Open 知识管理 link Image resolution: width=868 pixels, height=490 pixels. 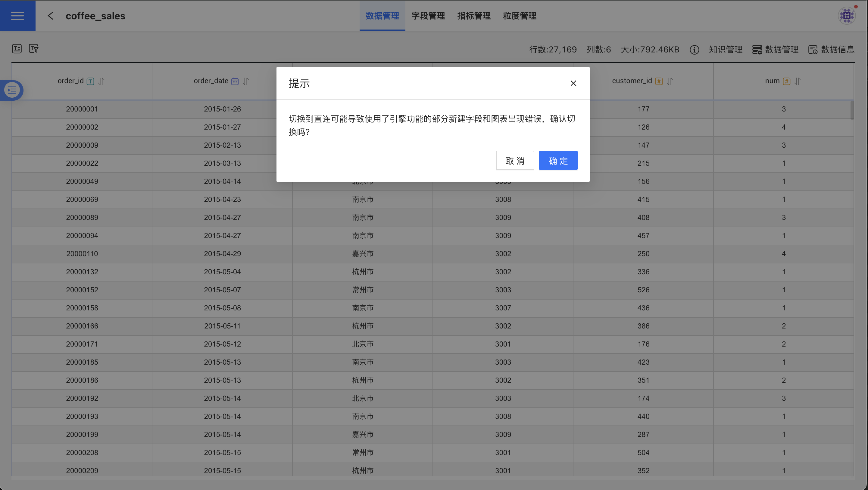[x=726, y=50]
